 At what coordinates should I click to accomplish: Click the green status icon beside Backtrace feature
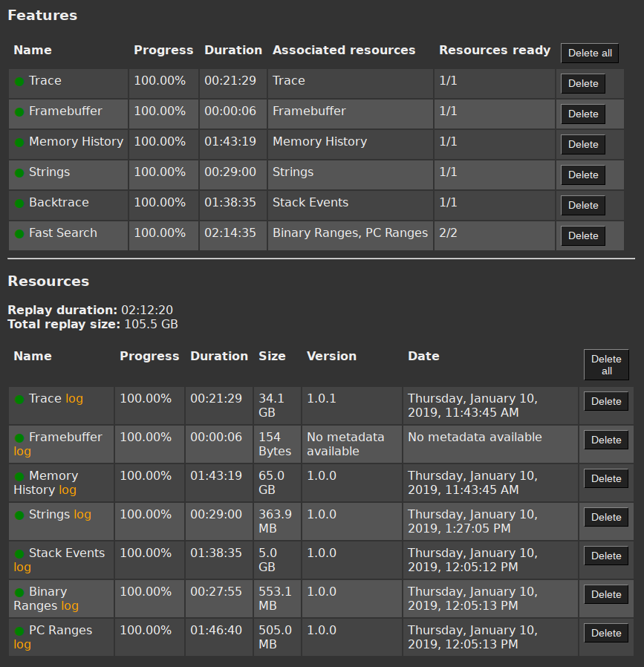coord(18,202)
